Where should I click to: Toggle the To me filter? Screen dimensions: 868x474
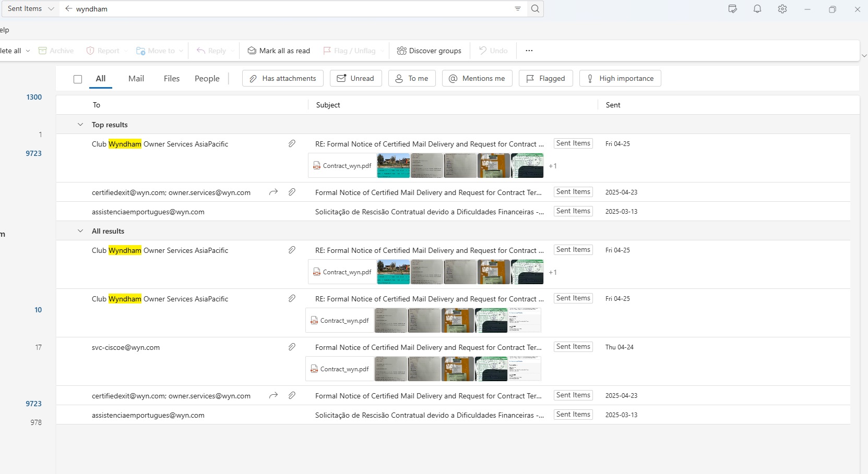point(412,78)
